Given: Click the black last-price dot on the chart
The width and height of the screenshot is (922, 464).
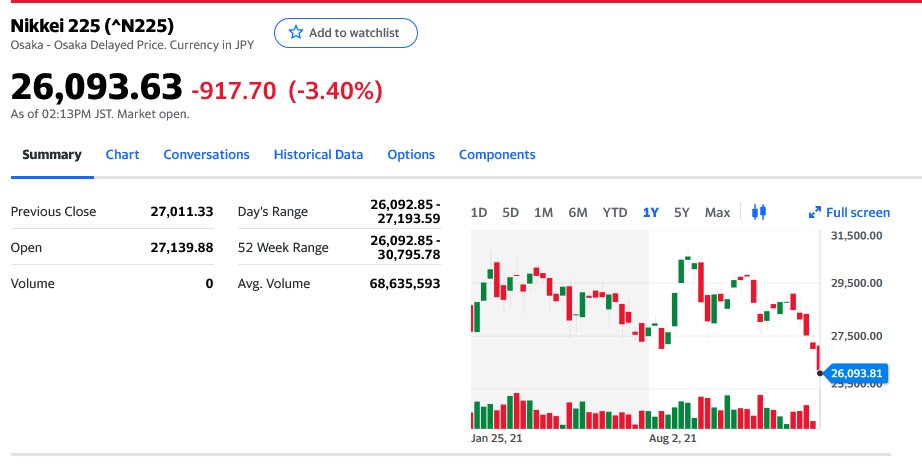Looking at the screenshot, I should [820, 373].
